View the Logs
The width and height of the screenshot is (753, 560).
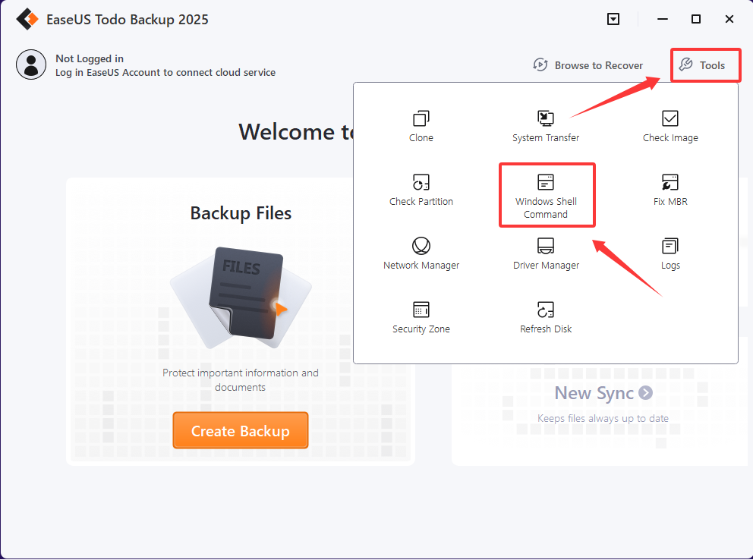(670, 254)
